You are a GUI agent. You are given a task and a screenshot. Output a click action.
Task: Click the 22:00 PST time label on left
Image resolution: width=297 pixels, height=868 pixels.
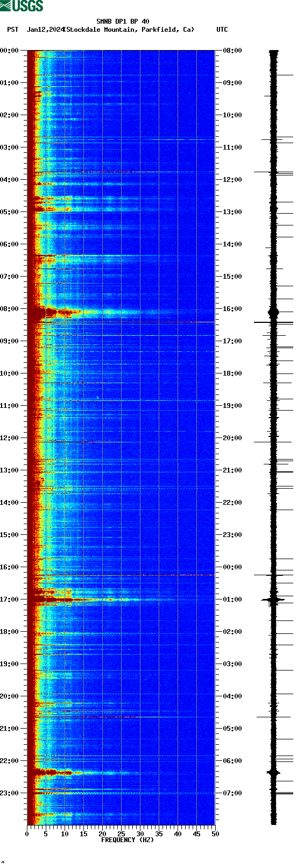(x=10, y=761)
